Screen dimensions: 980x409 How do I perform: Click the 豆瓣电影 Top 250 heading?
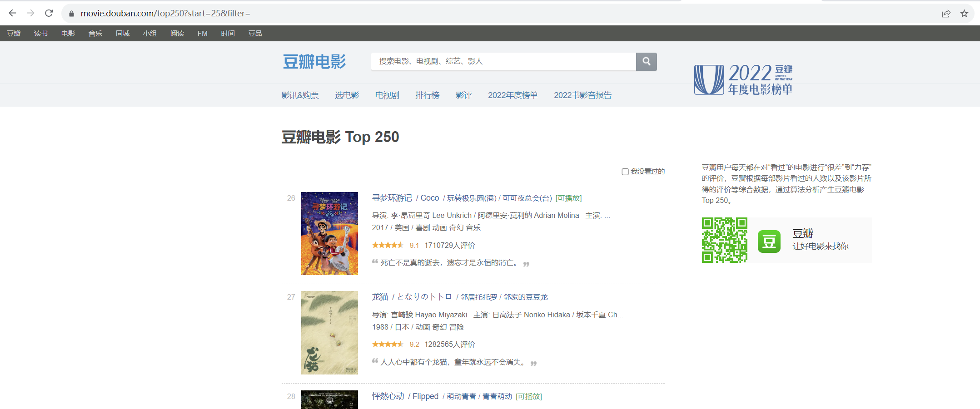pos(340,137)
